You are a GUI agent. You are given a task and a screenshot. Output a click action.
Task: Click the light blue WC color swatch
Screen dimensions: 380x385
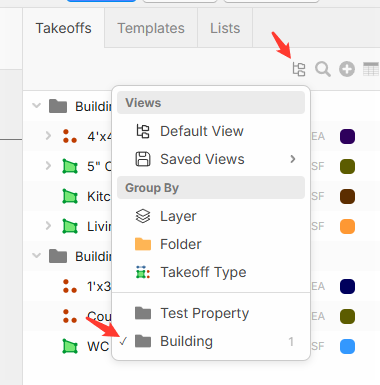[x=347, y=347]
